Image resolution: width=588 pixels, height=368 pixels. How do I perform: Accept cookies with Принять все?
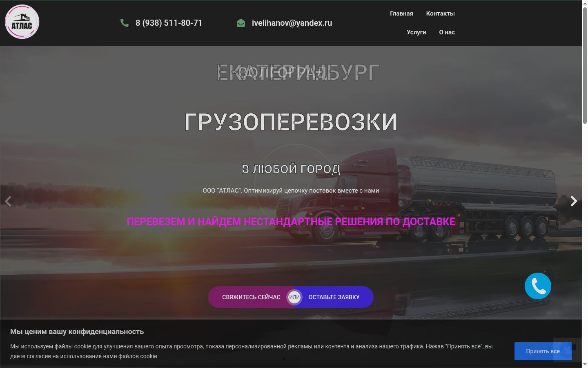[543, 351]
